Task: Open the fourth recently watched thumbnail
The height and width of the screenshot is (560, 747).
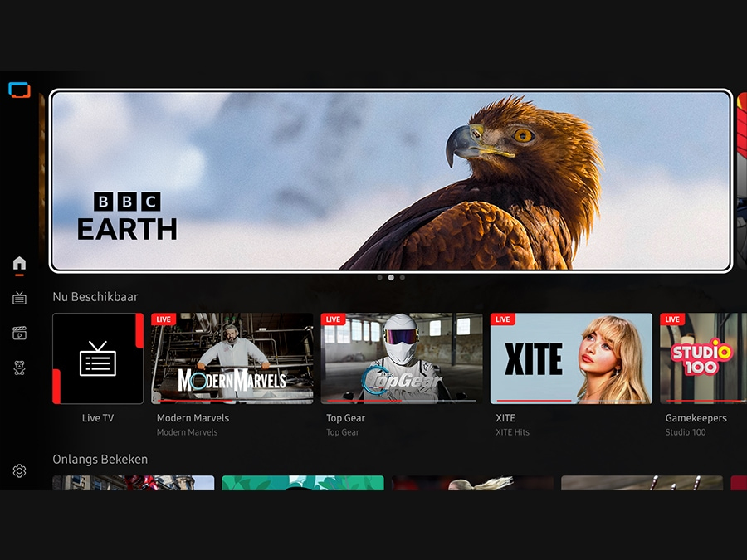Action: point(642,483)
